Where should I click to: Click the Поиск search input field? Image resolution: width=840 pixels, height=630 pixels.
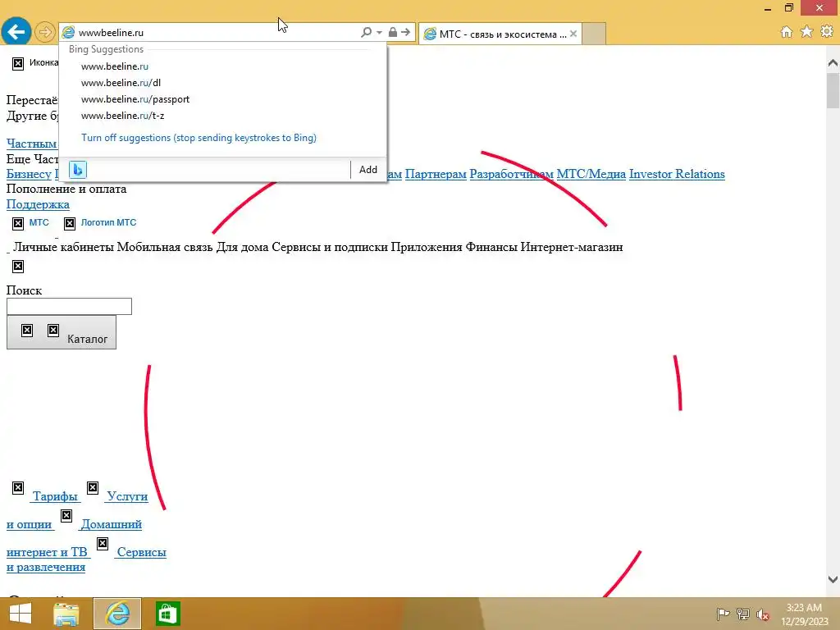coord(69,307)
